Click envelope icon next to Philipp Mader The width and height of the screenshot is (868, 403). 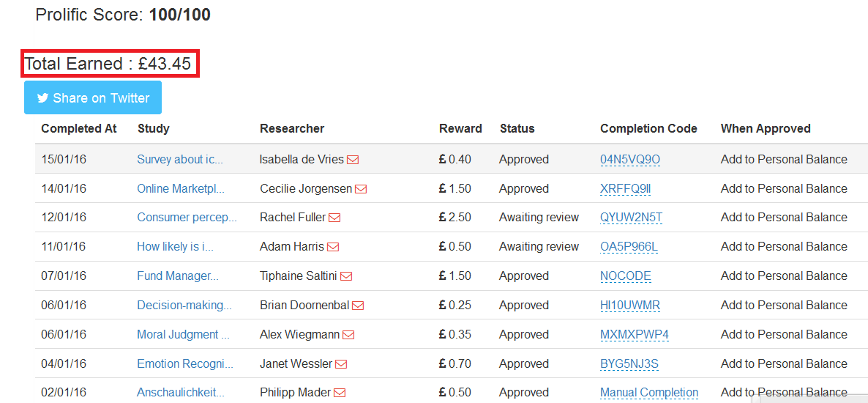coord(339,393)
